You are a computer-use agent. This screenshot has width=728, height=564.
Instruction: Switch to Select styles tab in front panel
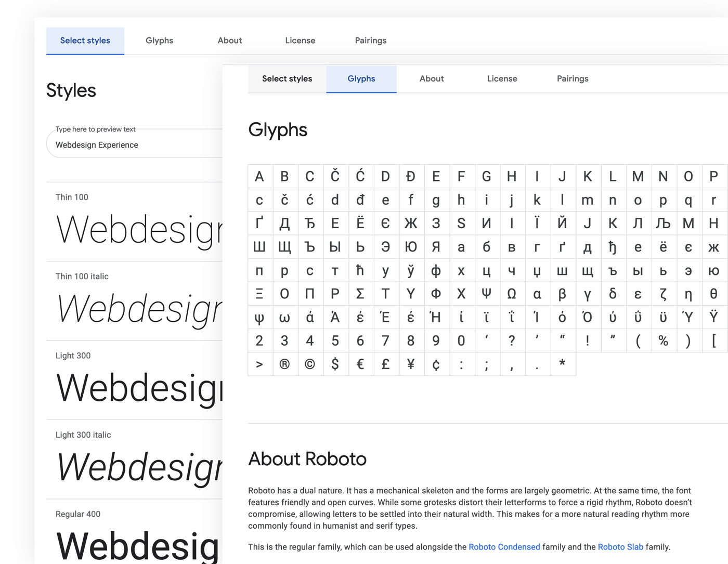(x=287, y=79)
